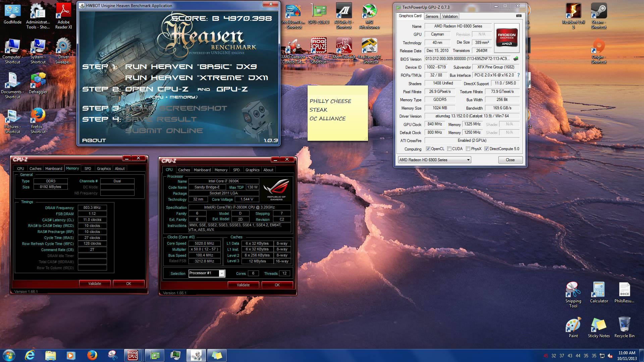This screenshot has height=362, width=644.
Task: Click Run Heaven "Basic" DX9
Action: (x=191, y=66)
